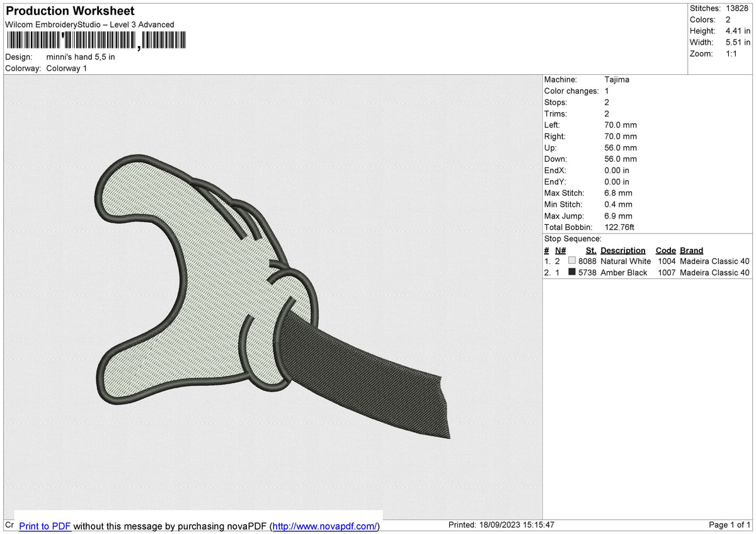Click the 'Colorway 1' value
Viewport: 756px width, 534px height.
coord(67,68)
